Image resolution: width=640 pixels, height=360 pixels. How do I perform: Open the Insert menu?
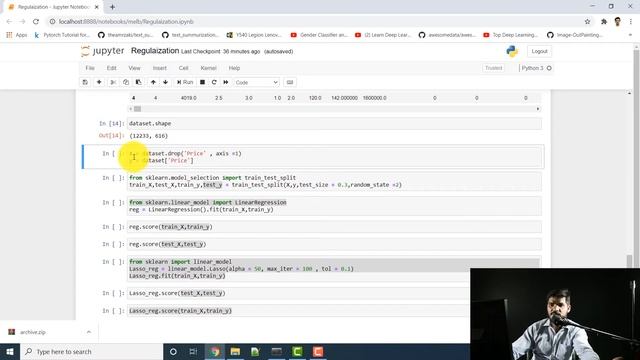(160, 68)
